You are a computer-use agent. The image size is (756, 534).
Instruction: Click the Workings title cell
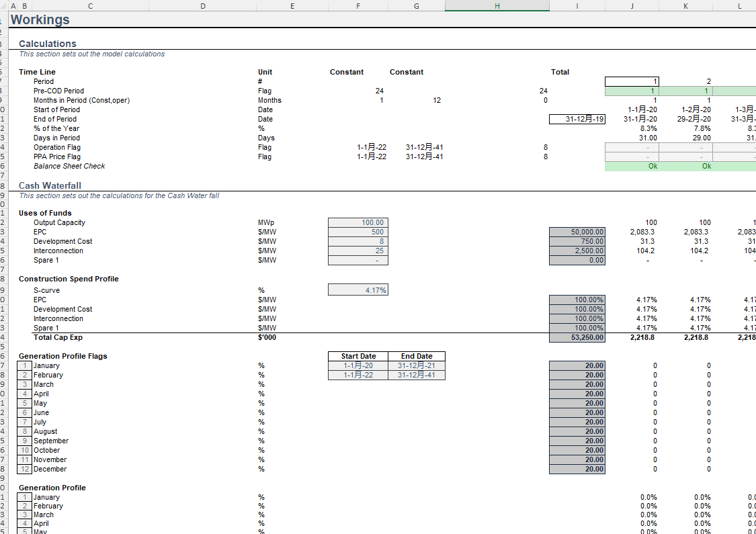40,19
